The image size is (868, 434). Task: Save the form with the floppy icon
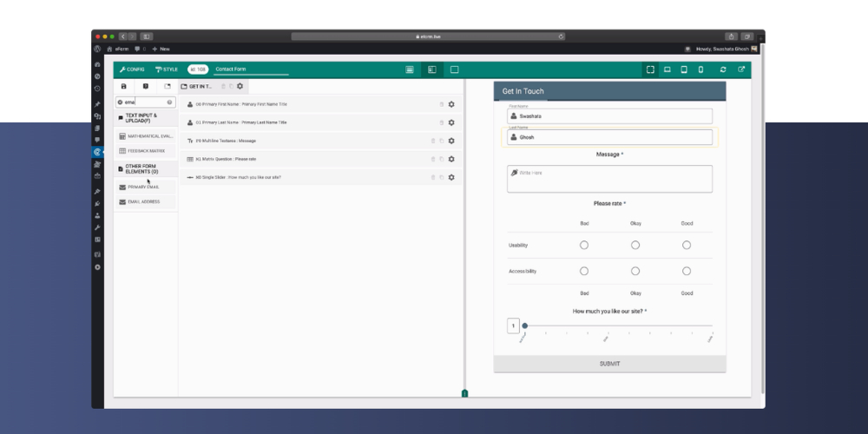pos(123,86)
